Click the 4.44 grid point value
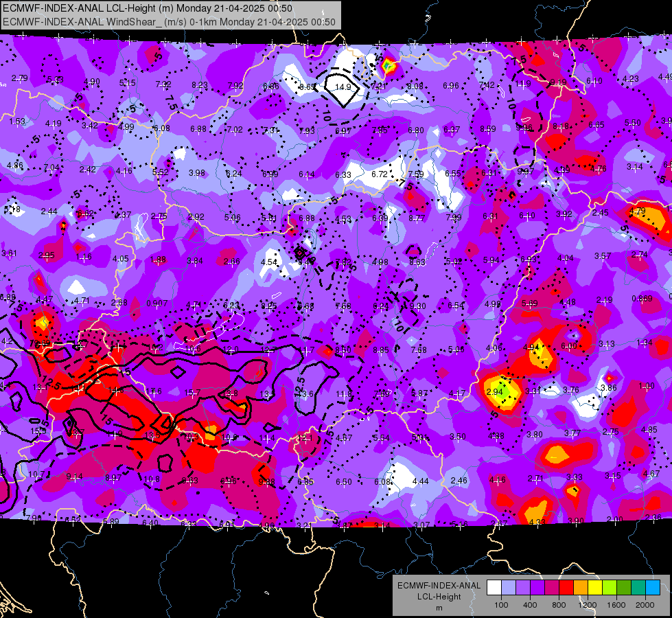The width and height of the screenshot is (672, 618). click(420, 481)
